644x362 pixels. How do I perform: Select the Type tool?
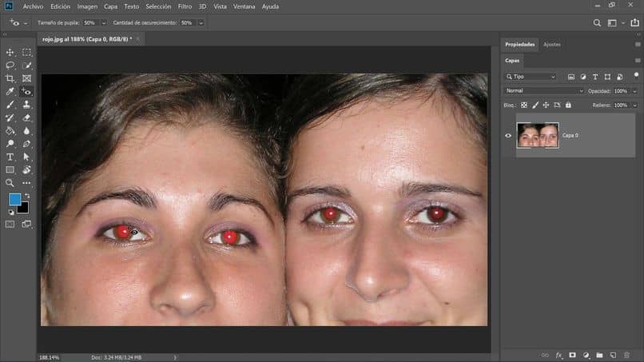[10, 157]
